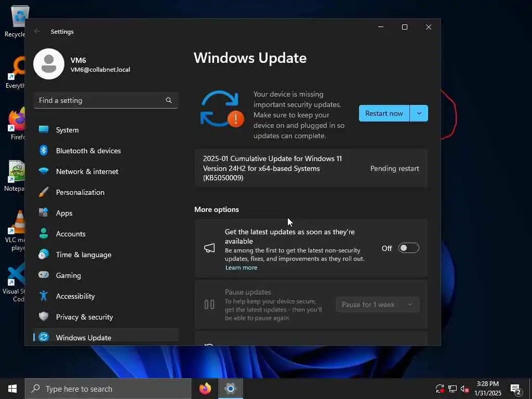Click the taskbar clock showing 3:28 PM
This screenshot has width=532, height=399.
point(487,389)
